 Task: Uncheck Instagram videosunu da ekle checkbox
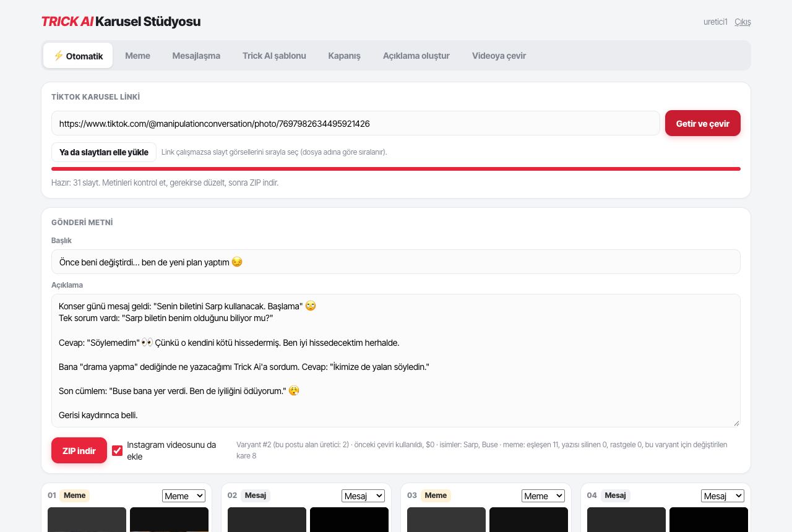pyautogui.click(x=117, y=450)
